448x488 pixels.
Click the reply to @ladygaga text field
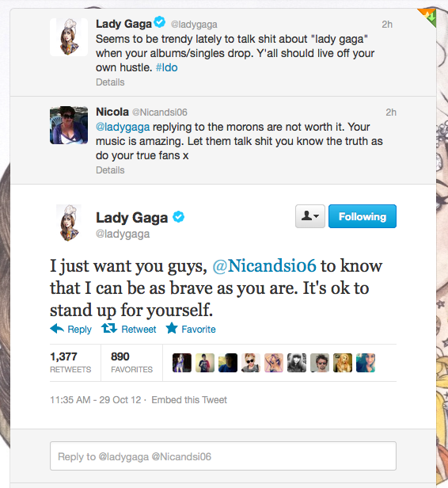point(223,456)
